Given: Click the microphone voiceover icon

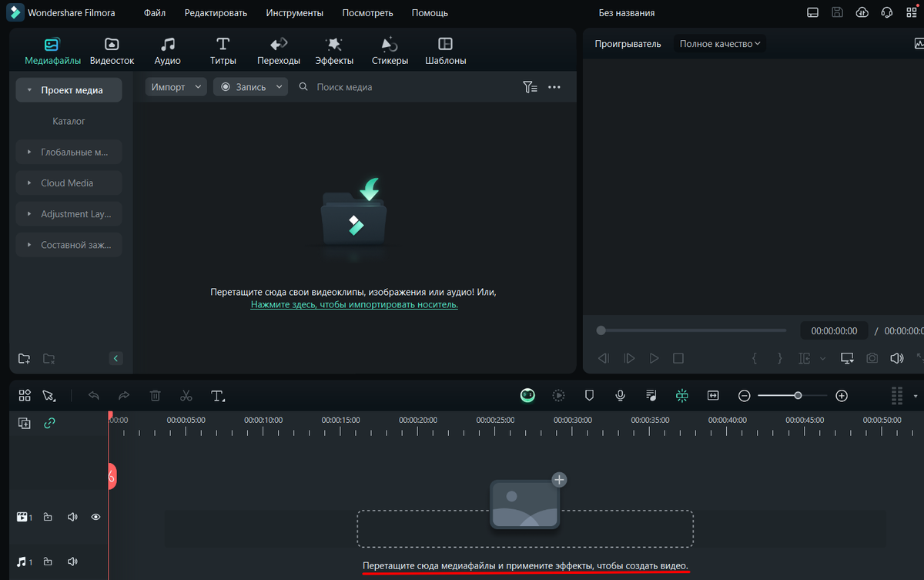Looking at the screenshot, I should [620, 395].
